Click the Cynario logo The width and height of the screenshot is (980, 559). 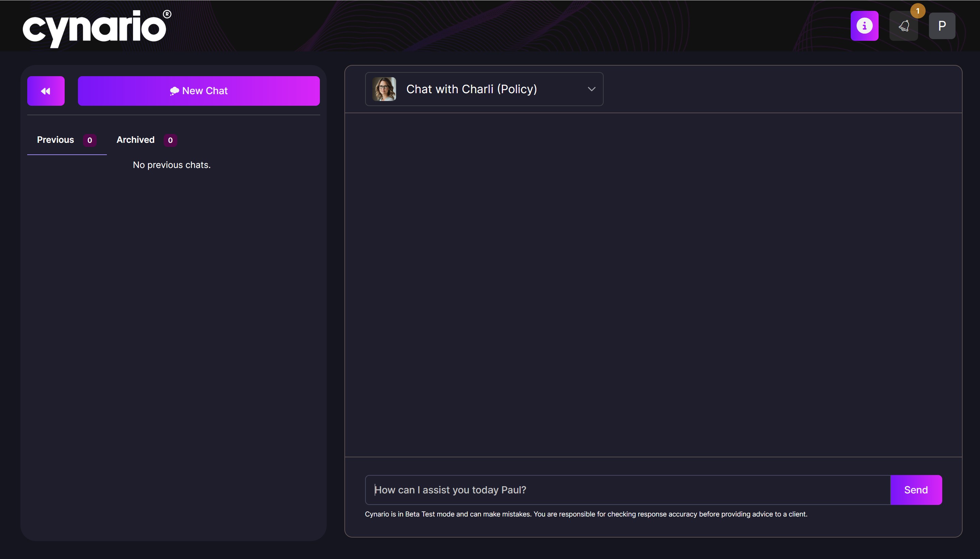tap(97, 29)
